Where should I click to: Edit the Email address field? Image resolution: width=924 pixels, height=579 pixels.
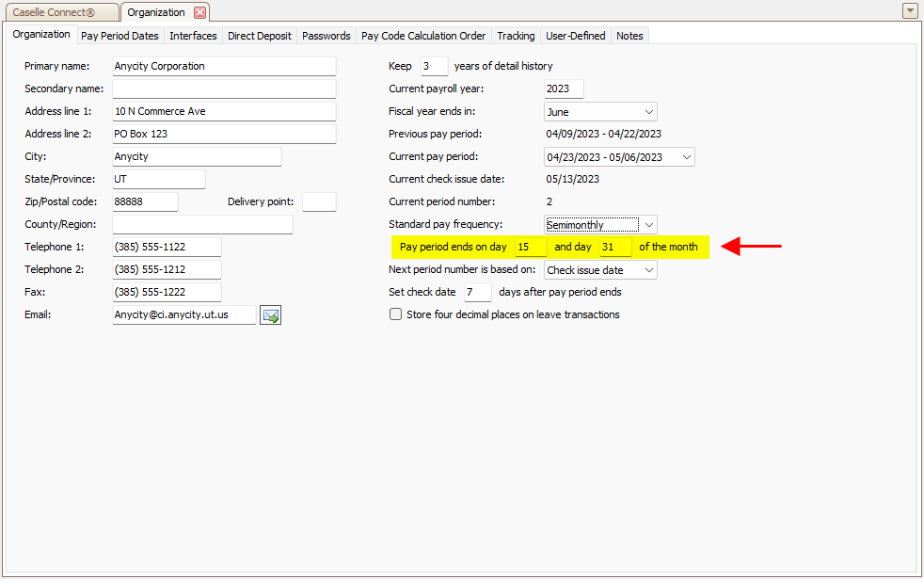pyautogui.click(x=184, y=314)
